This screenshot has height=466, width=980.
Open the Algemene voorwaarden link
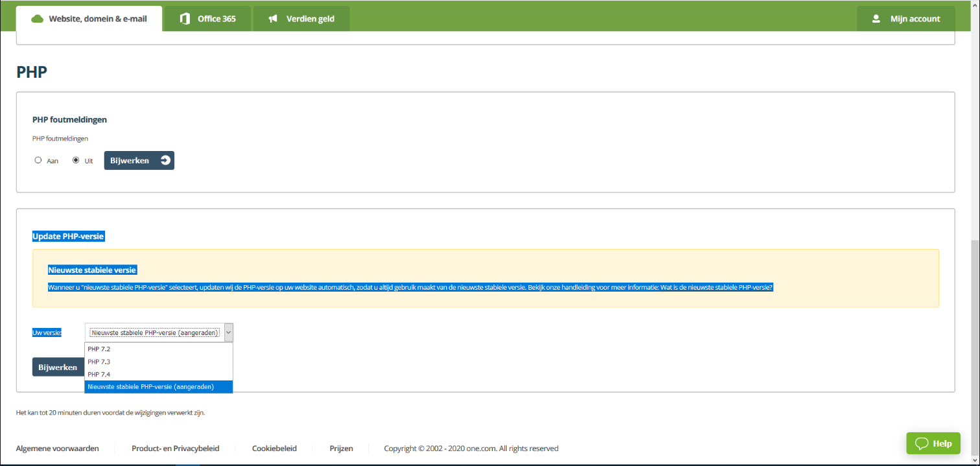(x=57, y=449)
